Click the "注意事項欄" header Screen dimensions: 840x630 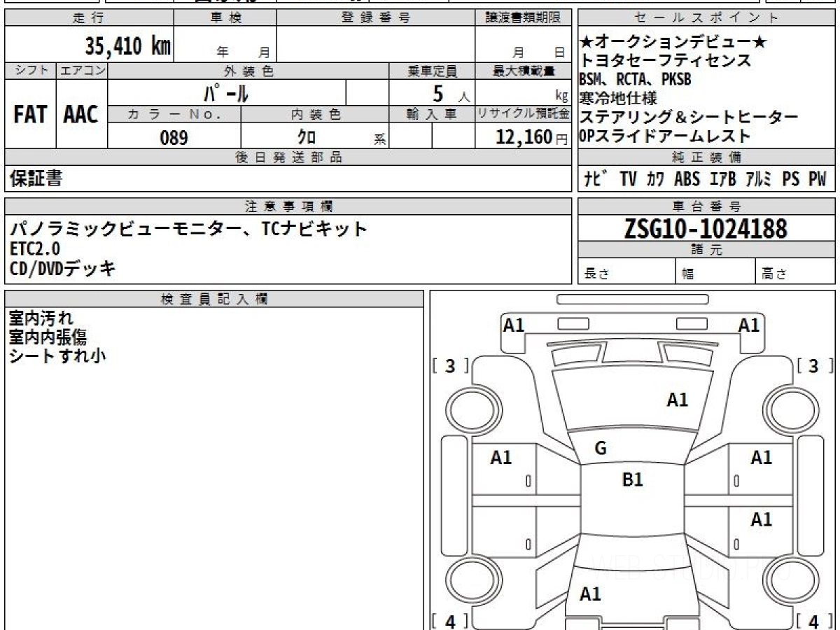tap(288, 206)
